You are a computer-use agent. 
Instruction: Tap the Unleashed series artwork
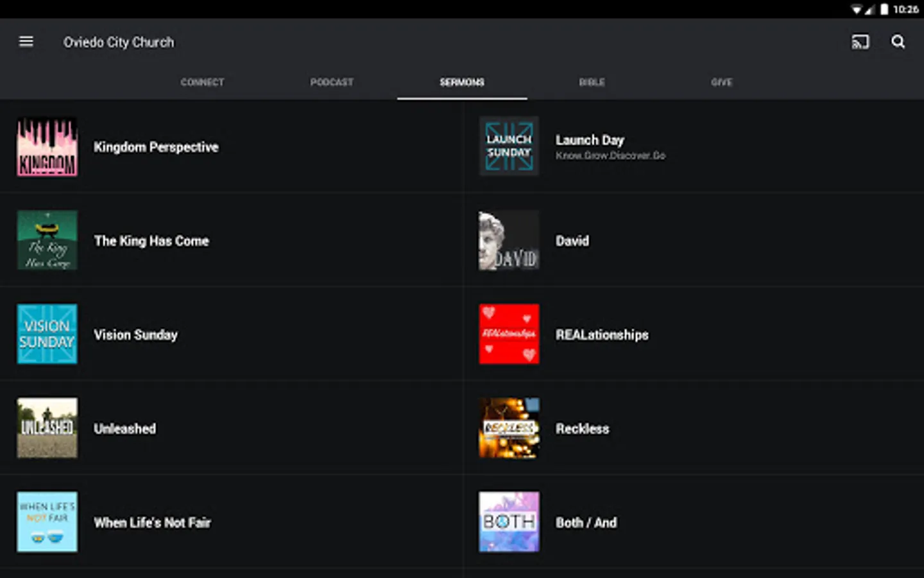pos(47,428)
